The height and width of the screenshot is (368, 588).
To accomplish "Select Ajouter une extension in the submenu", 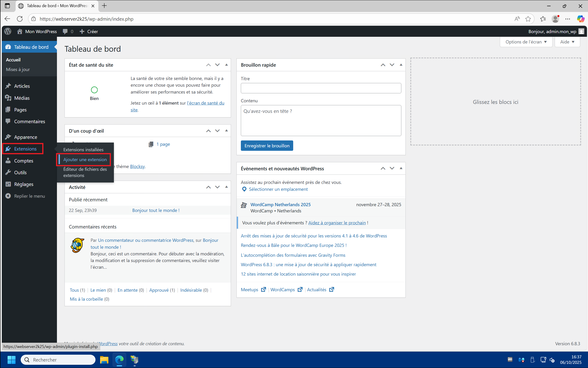I will click(85, 160).
